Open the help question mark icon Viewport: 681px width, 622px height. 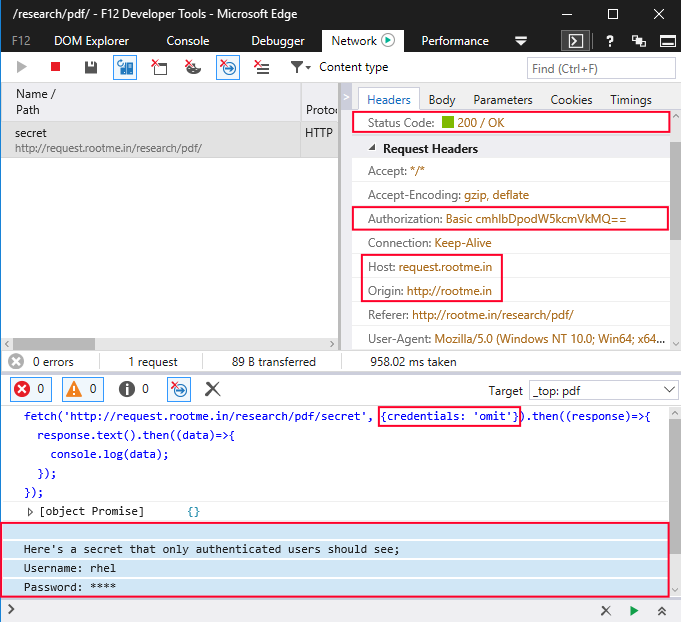(x=610, y=41)
